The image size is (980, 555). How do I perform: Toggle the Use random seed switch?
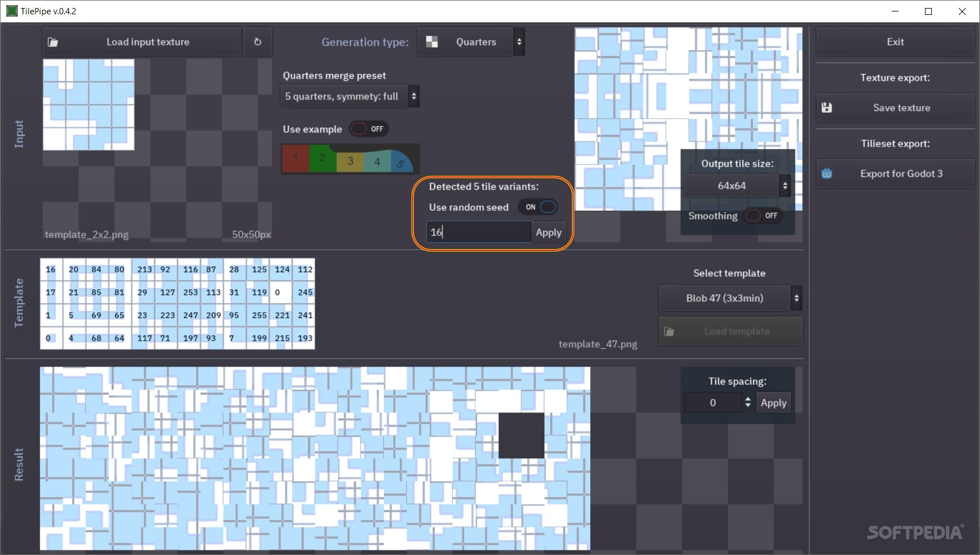pos(538,207)
